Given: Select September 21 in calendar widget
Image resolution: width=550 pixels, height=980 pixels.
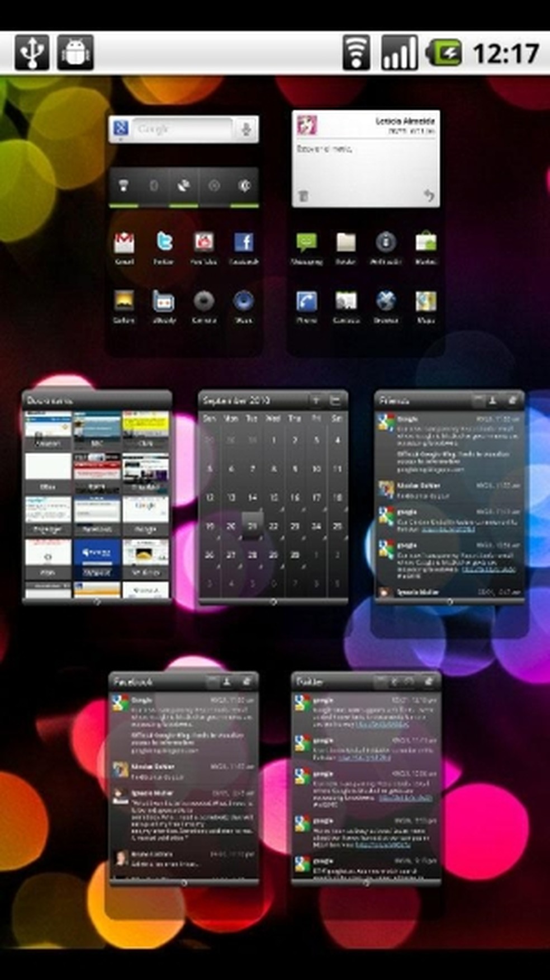Looking at the screenshot, I should 252,526.
